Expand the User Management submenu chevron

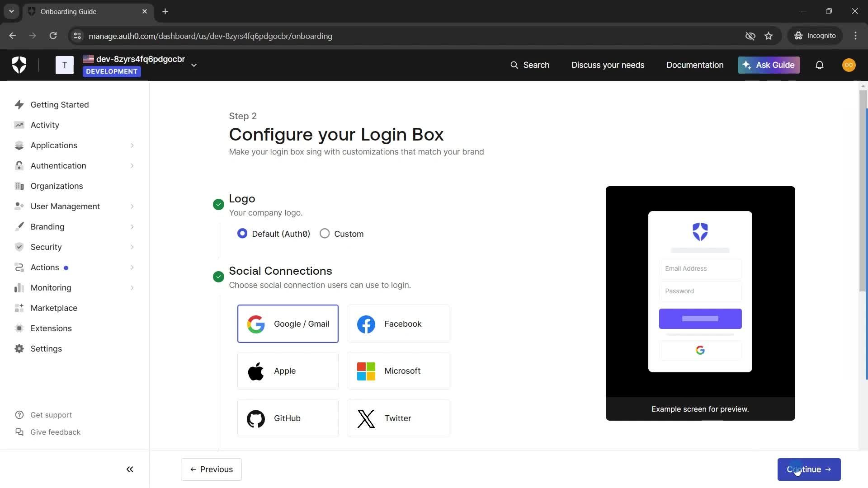[x=132, y=206]
